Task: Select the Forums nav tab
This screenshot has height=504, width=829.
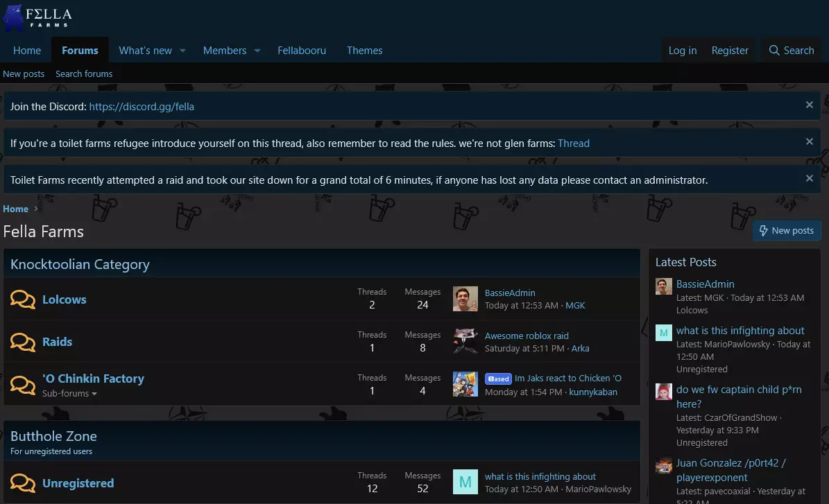Action: tap(80, 50)
